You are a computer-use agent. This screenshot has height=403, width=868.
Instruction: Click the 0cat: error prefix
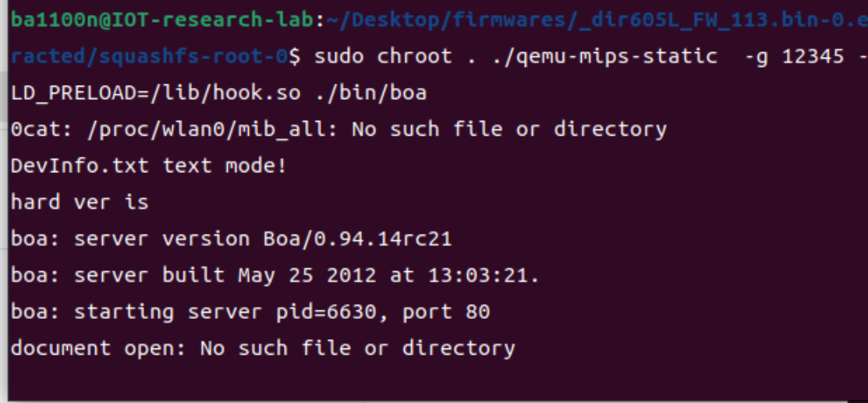point(35,129)
